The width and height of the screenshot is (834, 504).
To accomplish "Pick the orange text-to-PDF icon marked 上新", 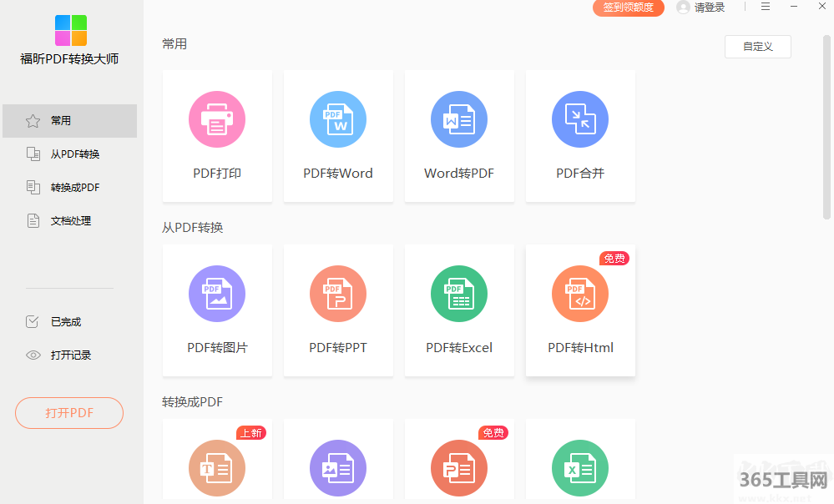I will (x=217, y=468).
